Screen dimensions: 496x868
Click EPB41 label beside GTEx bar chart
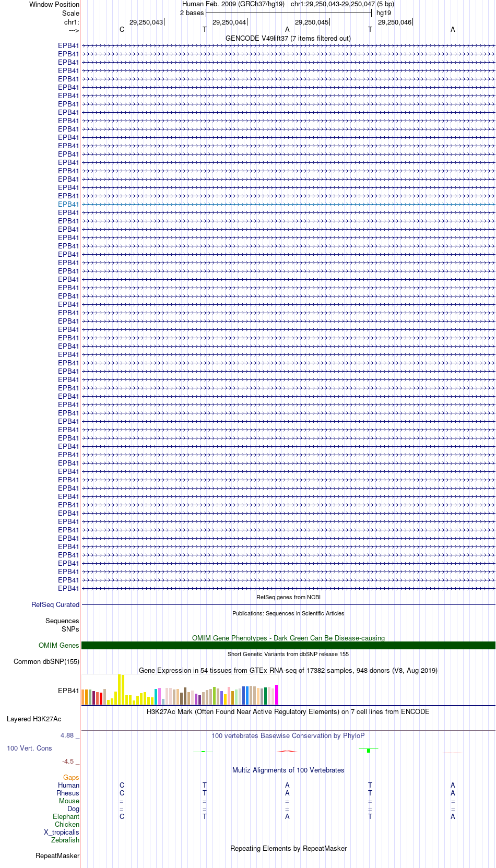click(x=68, y=691)
